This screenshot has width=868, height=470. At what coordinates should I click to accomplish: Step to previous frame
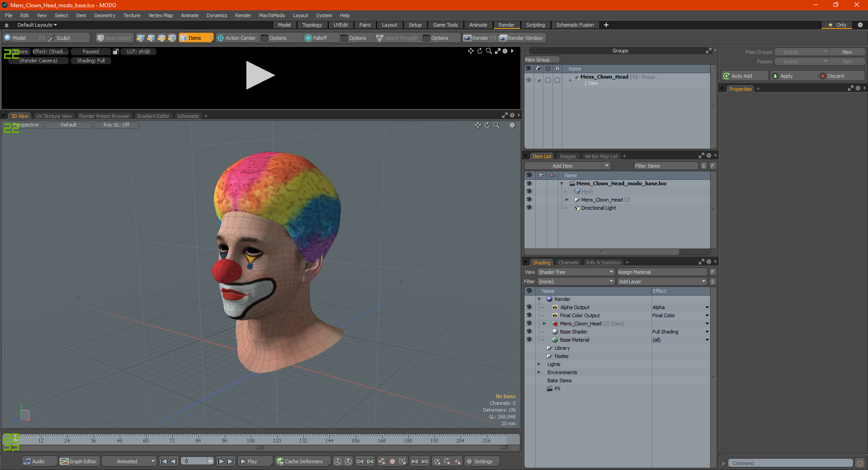point(174,461)
